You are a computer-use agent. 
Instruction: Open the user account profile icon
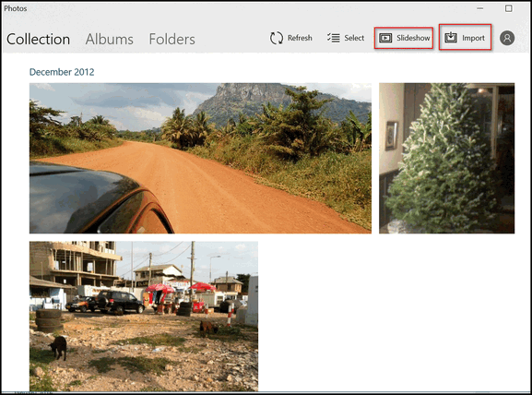[507, 38]
